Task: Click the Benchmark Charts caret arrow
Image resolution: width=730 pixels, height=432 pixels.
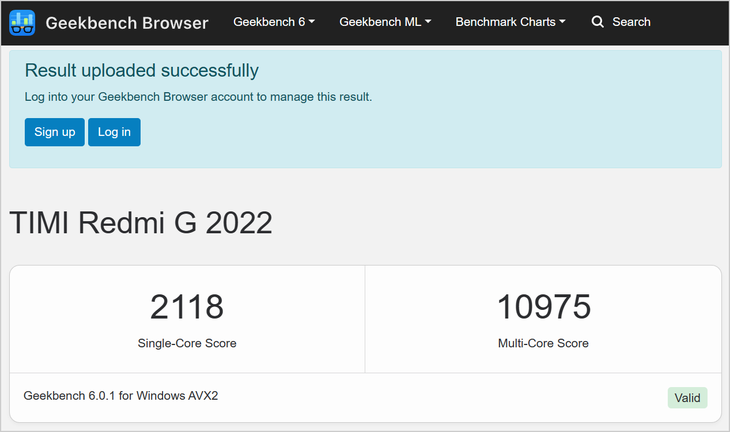Action: 562,21
